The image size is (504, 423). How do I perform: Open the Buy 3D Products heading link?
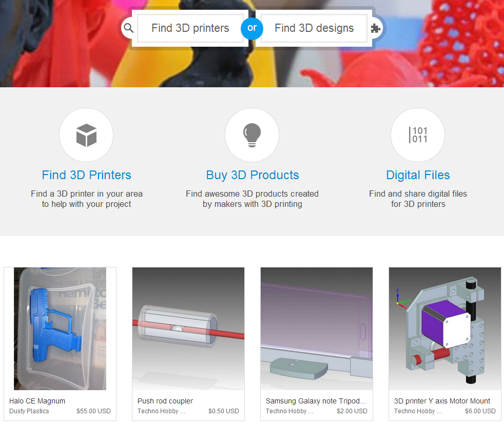(253, 175)
